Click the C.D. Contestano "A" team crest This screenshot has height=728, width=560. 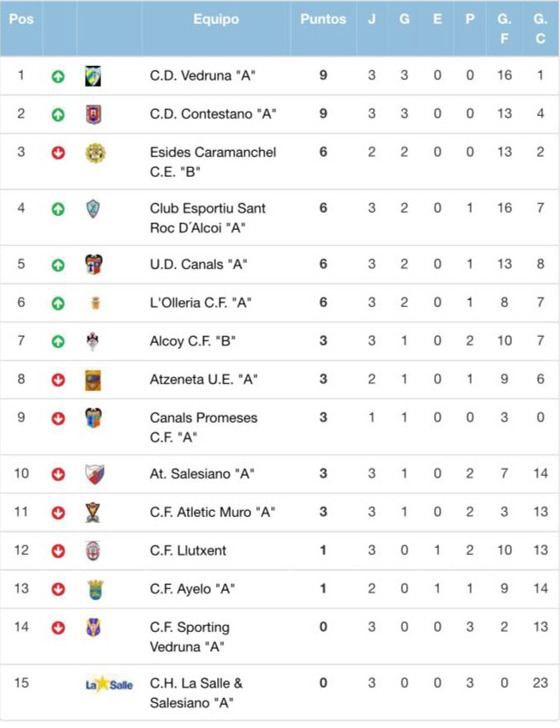pos(93,114)
